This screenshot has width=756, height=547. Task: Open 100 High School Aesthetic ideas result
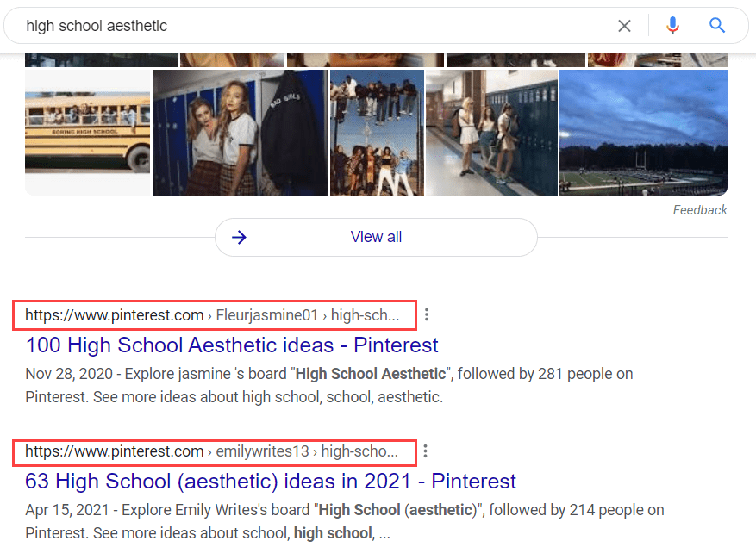pos(232,345)
